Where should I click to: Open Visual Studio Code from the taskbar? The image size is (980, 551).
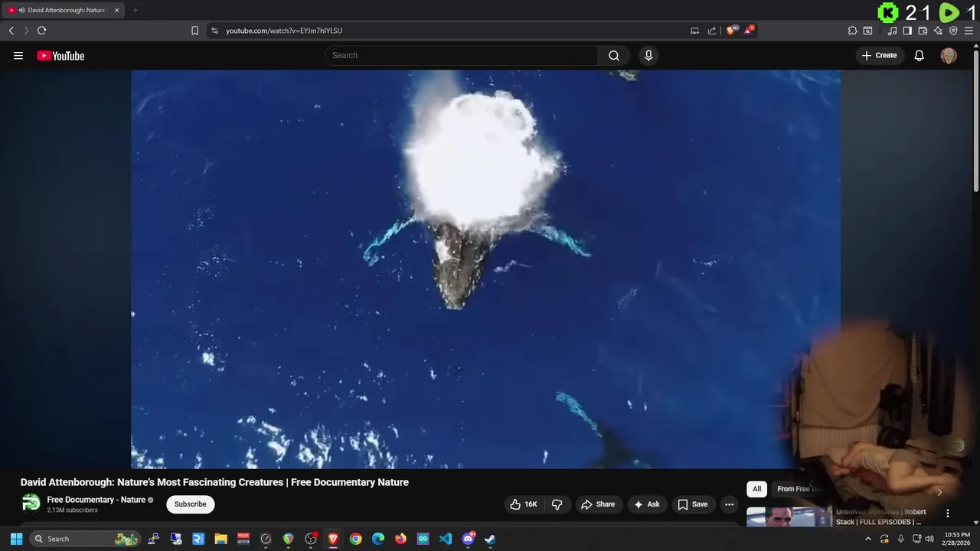pos(446,539)
